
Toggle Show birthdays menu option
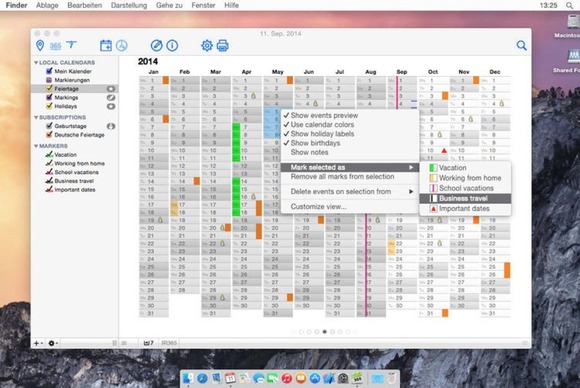point(350,143)
